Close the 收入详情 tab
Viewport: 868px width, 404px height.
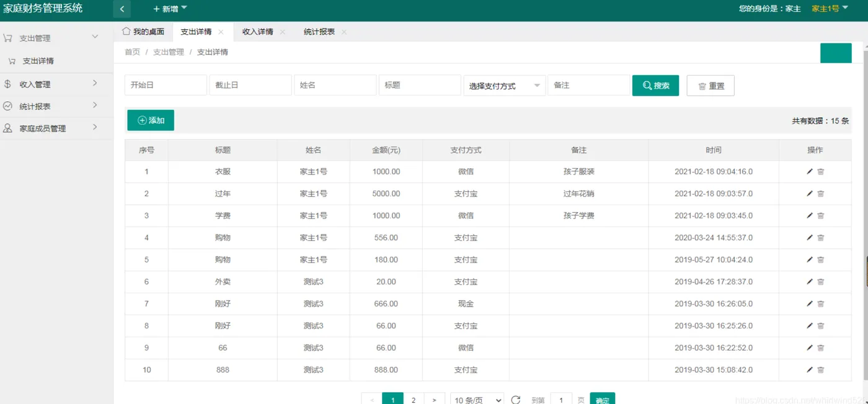pos(283,32)
